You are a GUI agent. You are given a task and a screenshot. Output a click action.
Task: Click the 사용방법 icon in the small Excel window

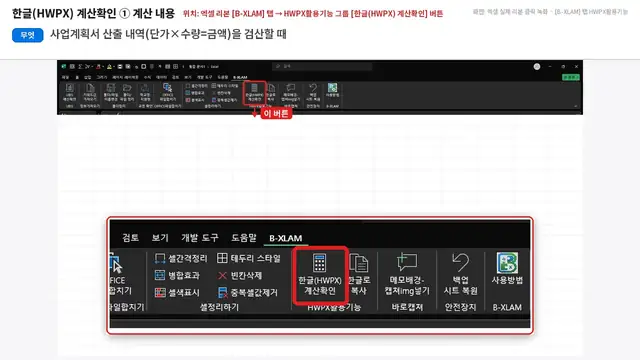pyautogui.click(x=333, y=88)
